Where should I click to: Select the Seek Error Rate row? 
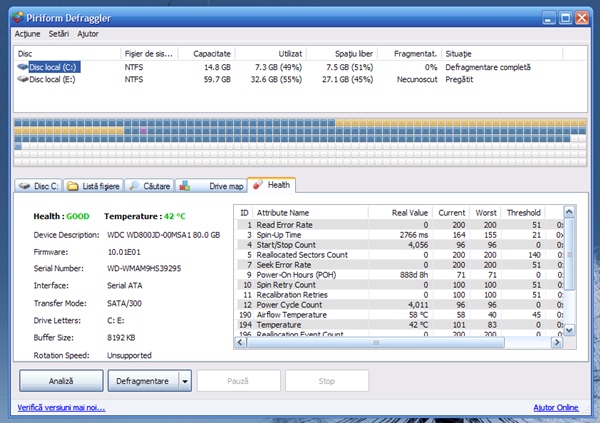[399, 265]
